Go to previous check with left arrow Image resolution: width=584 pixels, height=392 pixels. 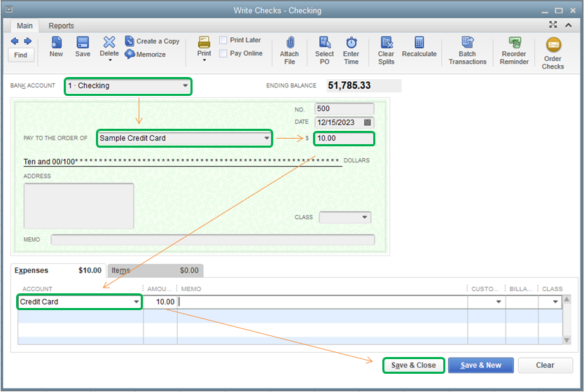(15, 41)
